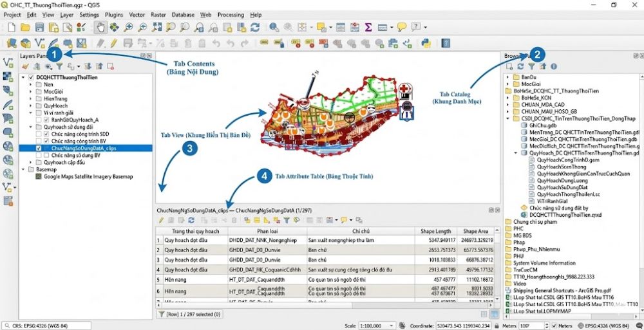
Task: Open the Project menu
Action: (x=12, y=15)
